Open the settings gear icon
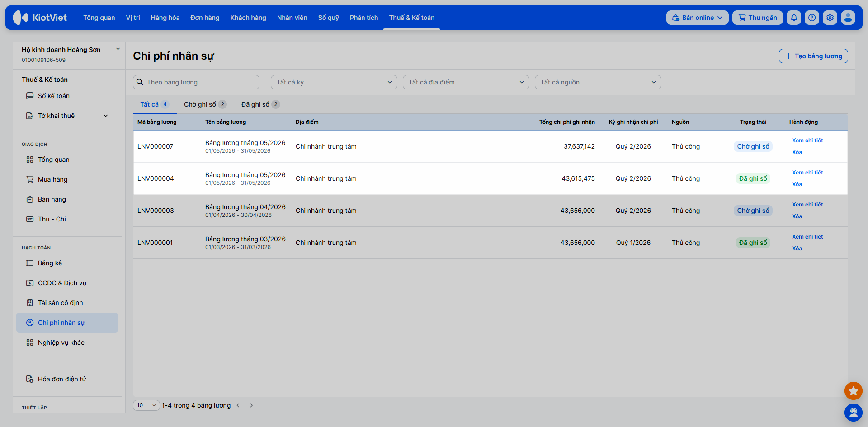Image resolution: width=868 pixels, height=427 pixels. pyautogui.click(x=830, y=18)
